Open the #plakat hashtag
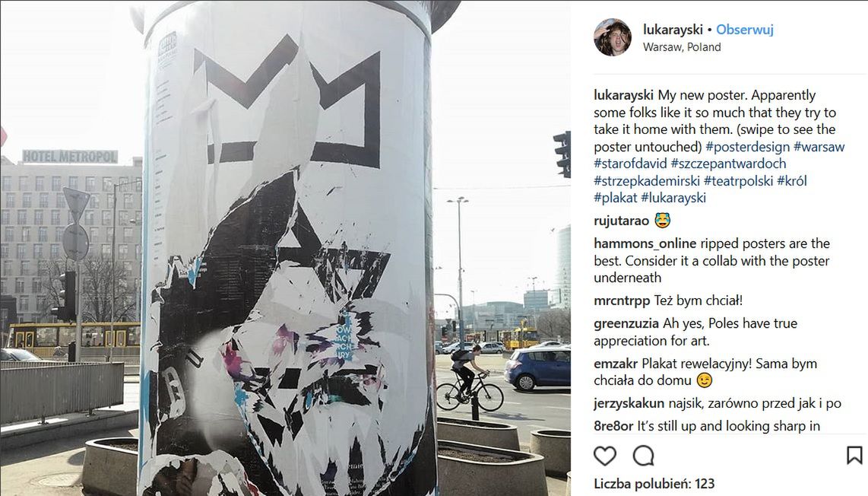Screen dimensions: 868x496 (616, 198)
